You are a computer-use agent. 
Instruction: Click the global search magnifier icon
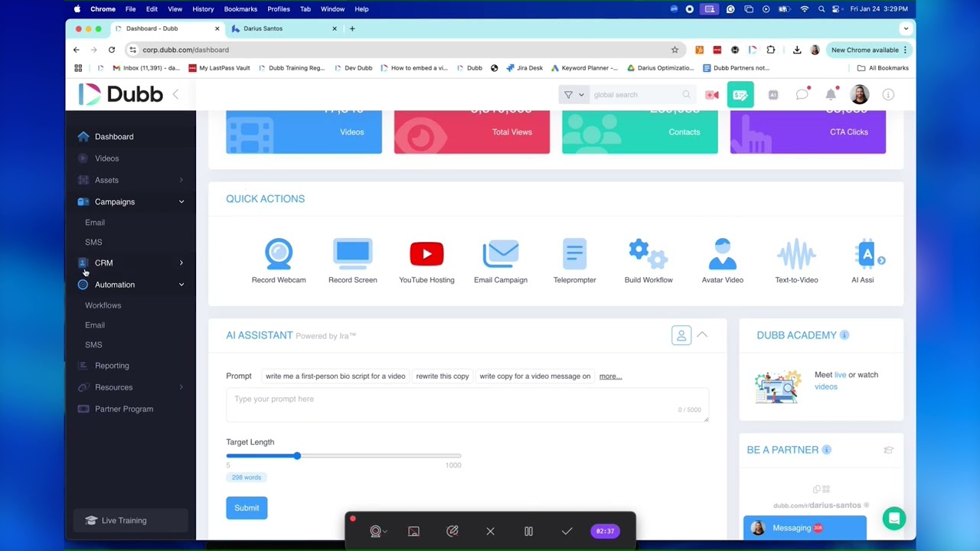(x=687, y=95)
